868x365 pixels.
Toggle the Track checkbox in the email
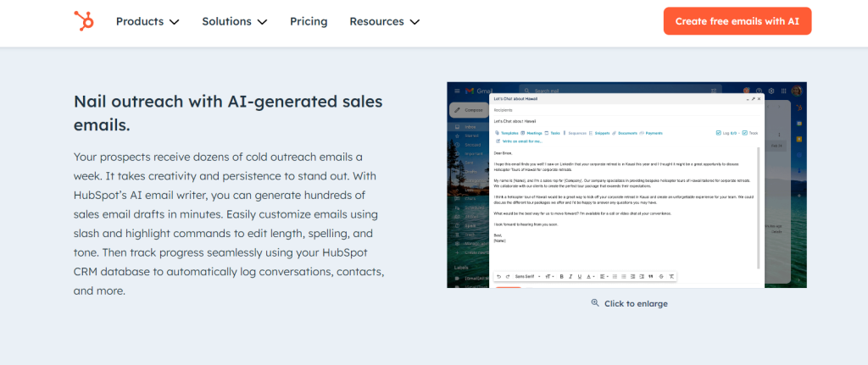pyautogui.click(x=744, y=133)
